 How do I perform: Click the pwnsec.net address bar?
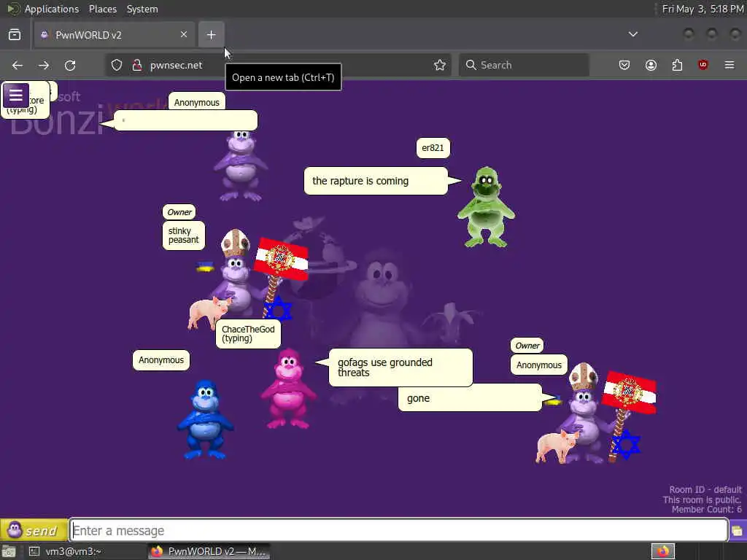pos(278,65)
